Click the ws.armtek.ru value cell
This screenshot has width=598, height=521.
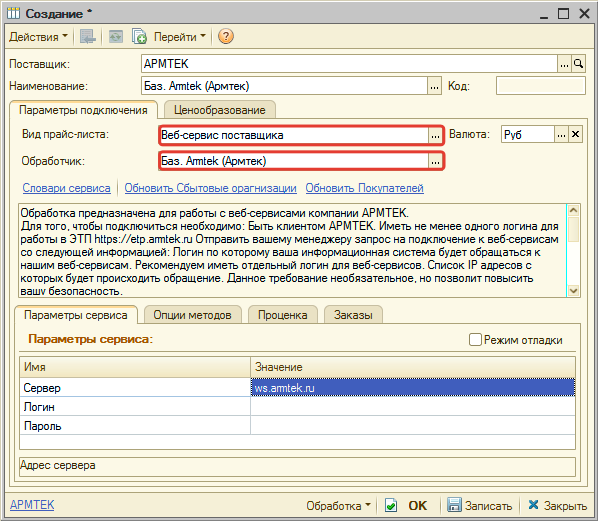413,388
